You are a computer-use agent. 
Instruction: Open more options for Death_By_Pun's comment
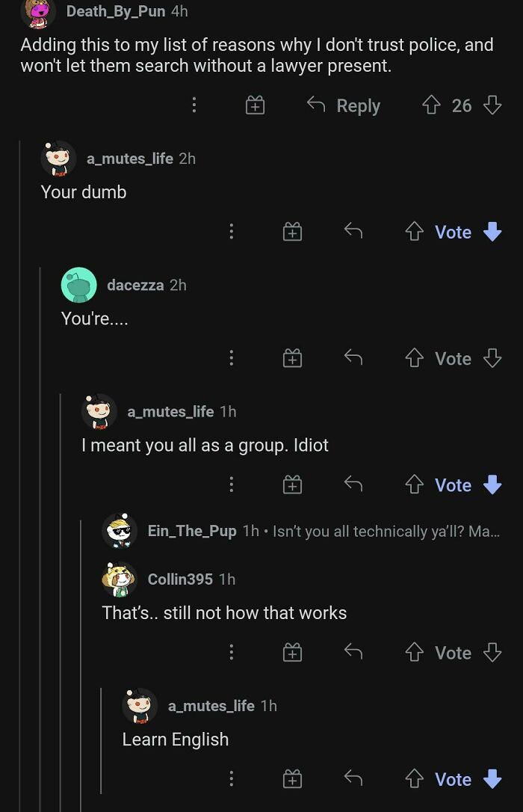(x=194, y=105)
